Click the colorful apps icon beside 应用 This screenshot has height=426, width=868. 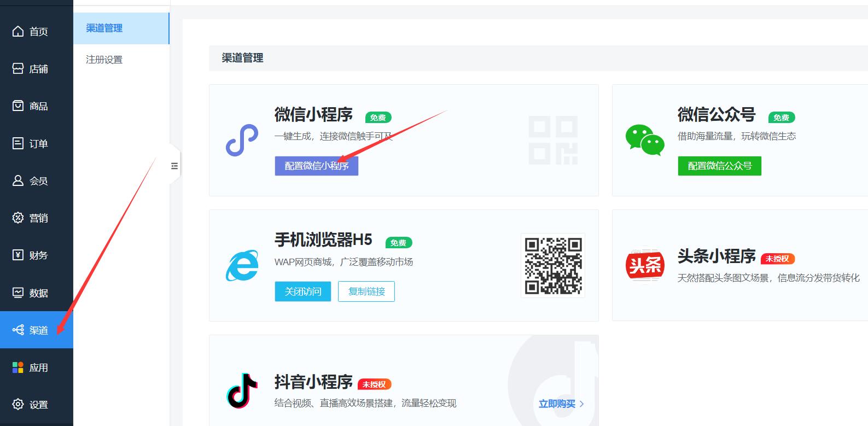click(18, 367)
